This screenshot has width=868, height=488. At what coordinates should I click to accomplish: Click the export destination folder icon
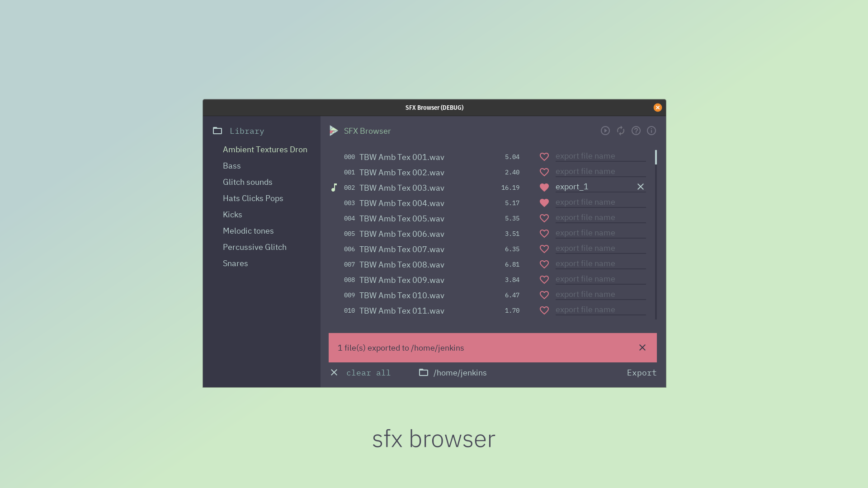[x=423, y=372]
